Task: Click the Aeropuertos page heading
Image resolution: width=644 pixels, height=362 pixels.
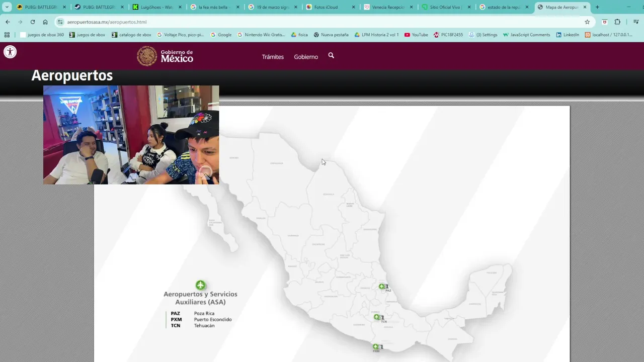Action: click(x=72, y=76)
